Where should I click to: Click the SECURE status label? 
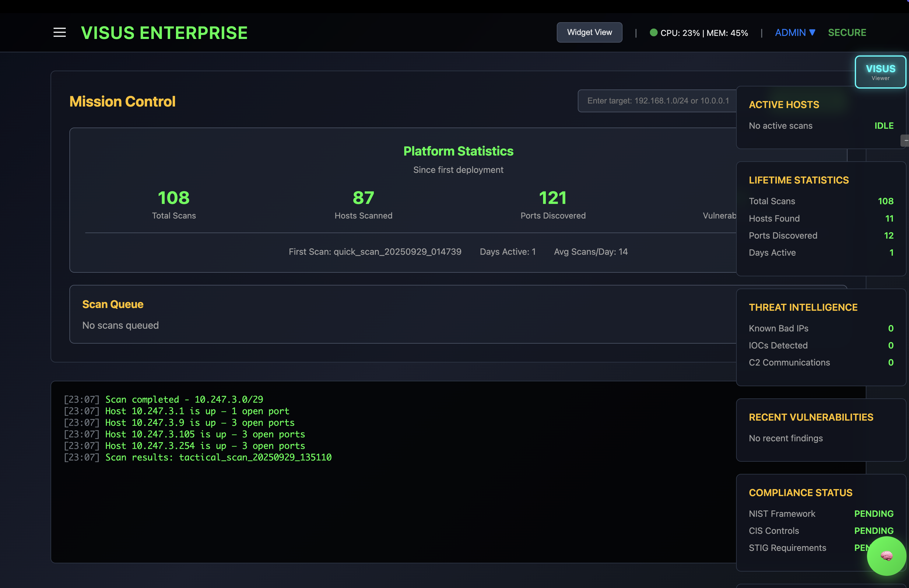tap(847, 33)
